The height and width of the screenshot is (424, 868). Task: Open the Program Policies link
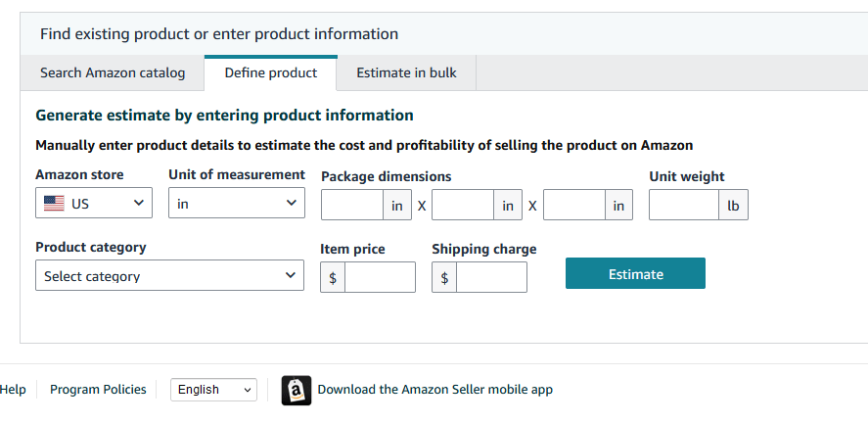click(98, 390)
